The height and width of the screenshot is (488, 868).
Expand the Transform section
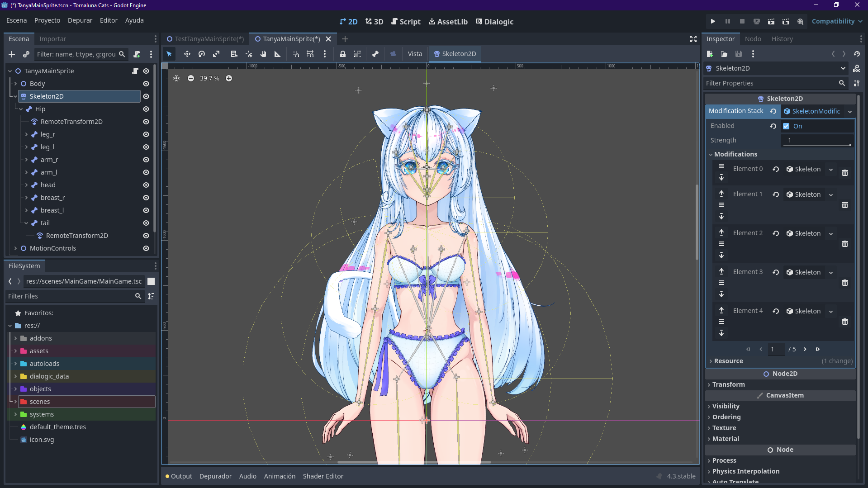(728, 384)
